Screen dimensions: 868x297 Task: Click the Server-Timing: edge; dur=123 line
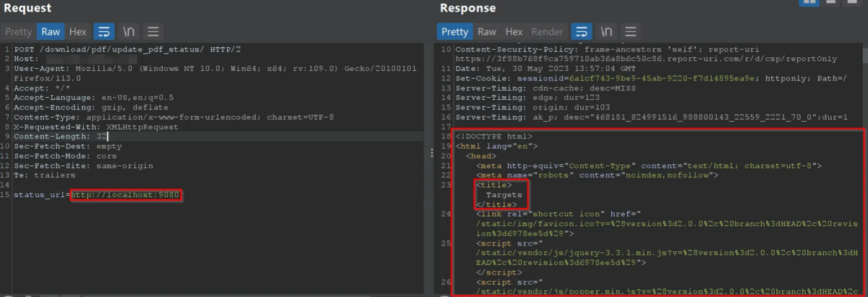click(x=527, y=97)
